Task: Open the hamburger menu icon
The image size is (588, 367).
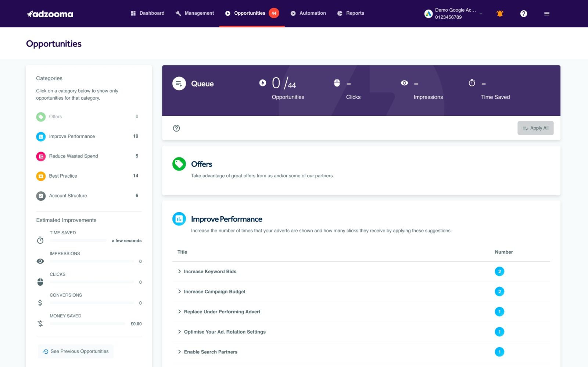Action: (x=547, y=14)
